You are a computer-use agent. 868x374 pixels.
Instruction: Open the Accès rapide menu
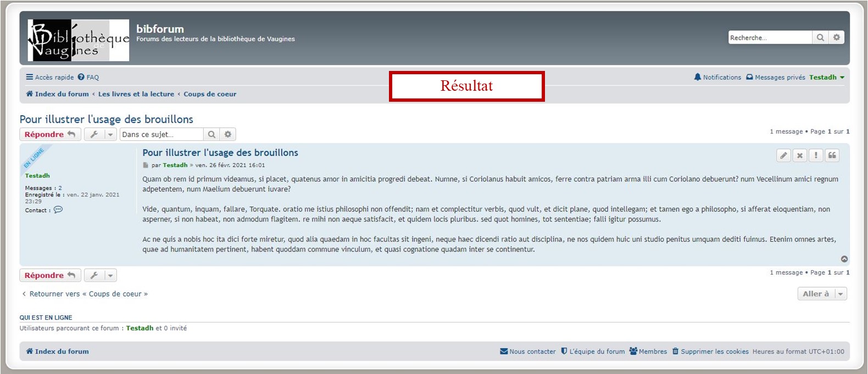point(49,78)
